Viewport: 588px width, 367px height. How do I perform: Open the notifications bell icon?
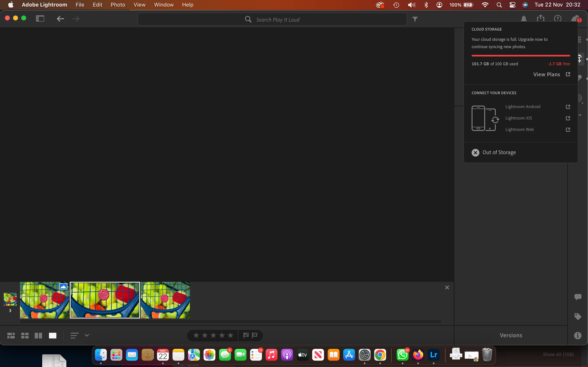tap(524, 18)
